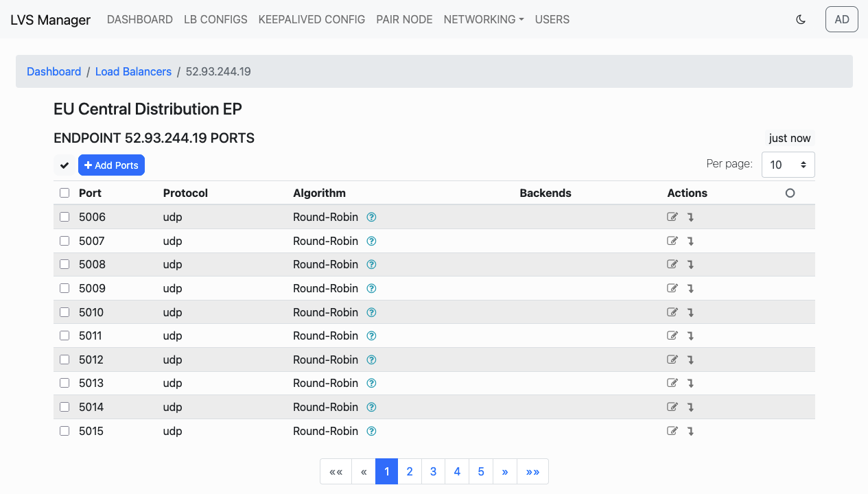868x494 pixels.
Task: Edit port 5006 with pencil icon
Action: [x=672, y=217]
